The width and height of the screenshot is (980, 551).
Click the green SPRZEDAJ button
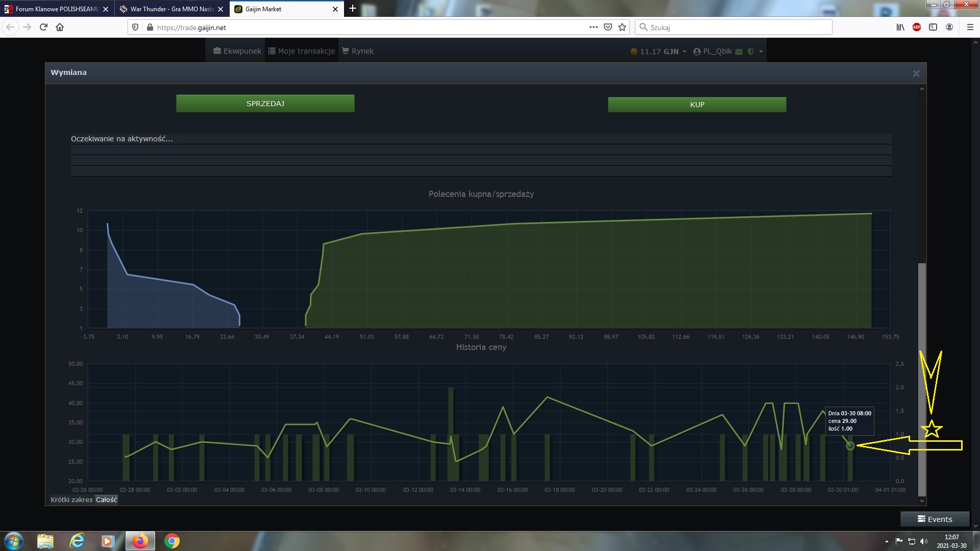[265, 104]
